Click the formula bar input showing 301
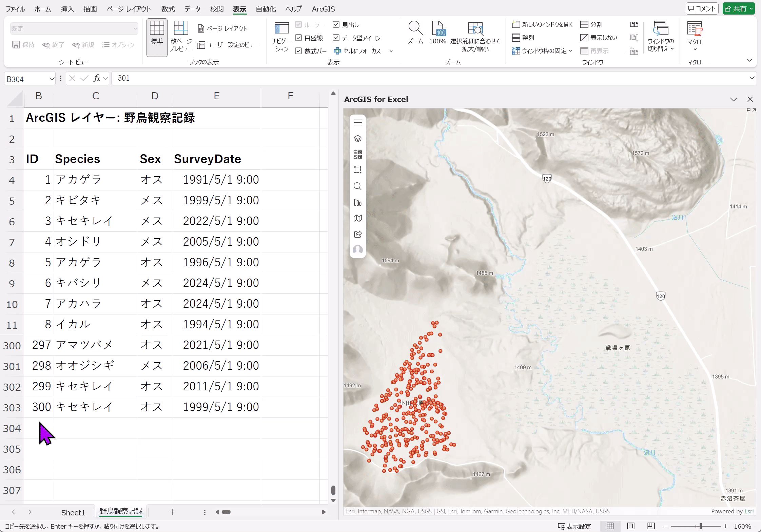The height and width of the screenshot is (532, 761). click(x=429, y=78)
